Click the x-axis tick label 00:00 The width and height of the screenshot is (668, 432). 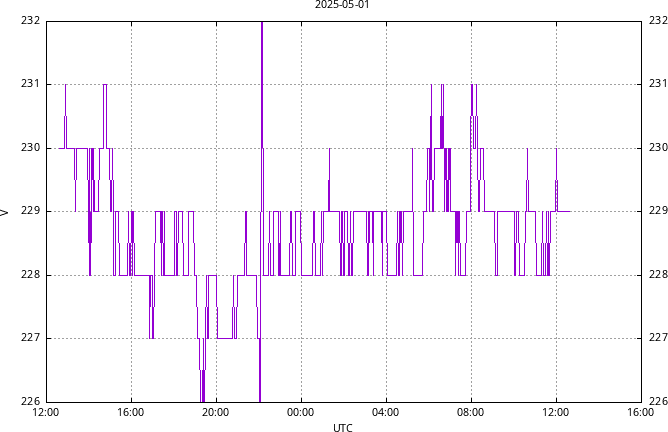pos(301,412)
